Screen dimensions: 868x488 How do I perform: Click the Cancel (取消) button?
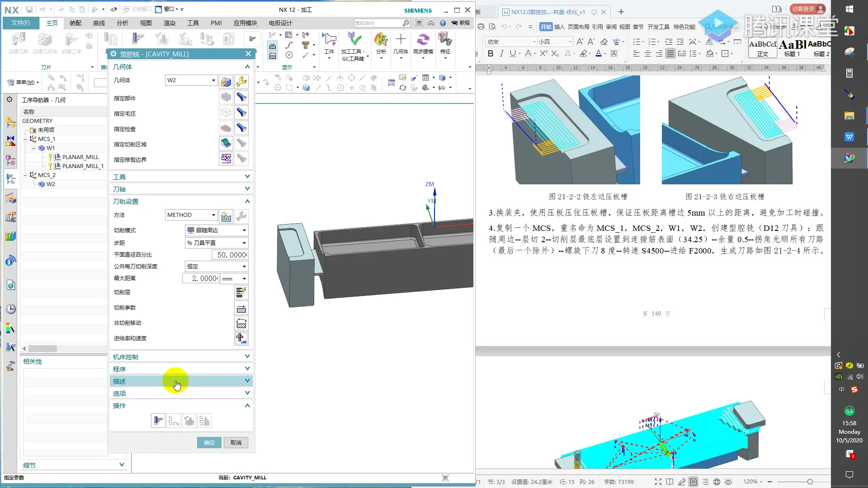pos(236,443)
